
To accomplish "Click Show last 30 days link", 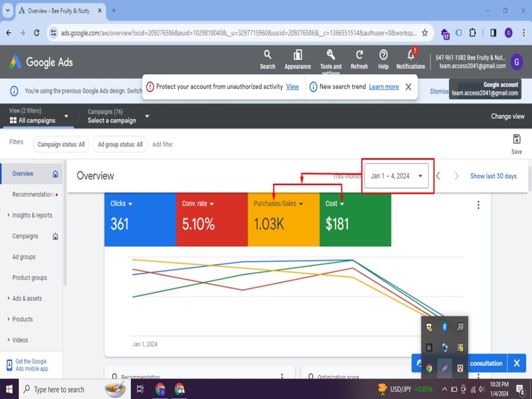I will [493, 176].
